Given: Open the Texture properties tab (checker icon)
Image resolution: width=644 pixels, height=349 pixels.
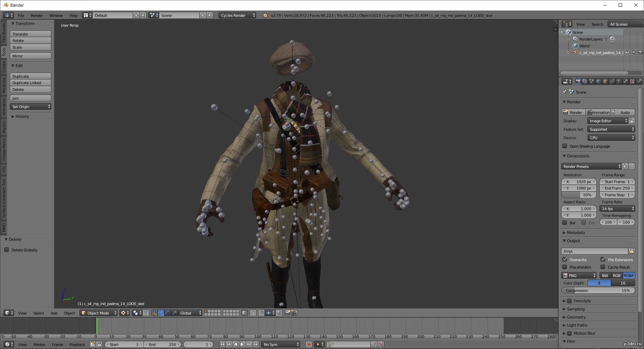Looking at the screenshot, I should pyautogui.click(x=632, y=81).
